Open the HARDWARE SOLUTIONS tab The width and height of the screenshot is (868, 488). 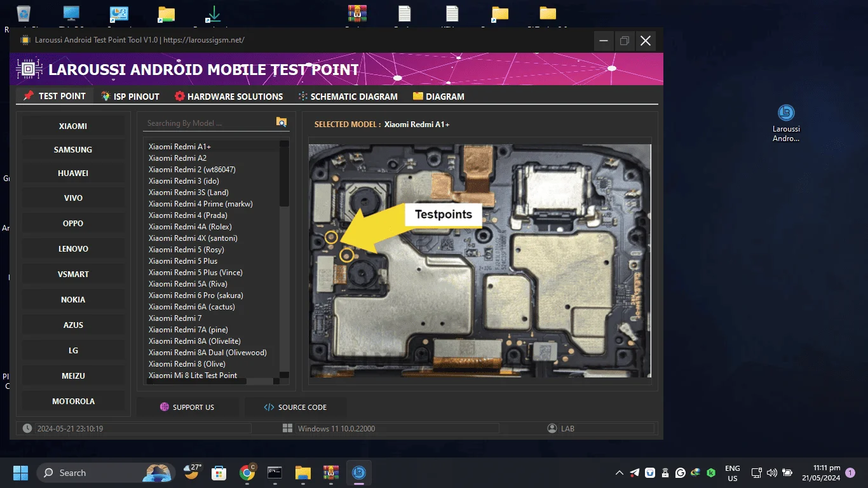click(x=229, y=97)
